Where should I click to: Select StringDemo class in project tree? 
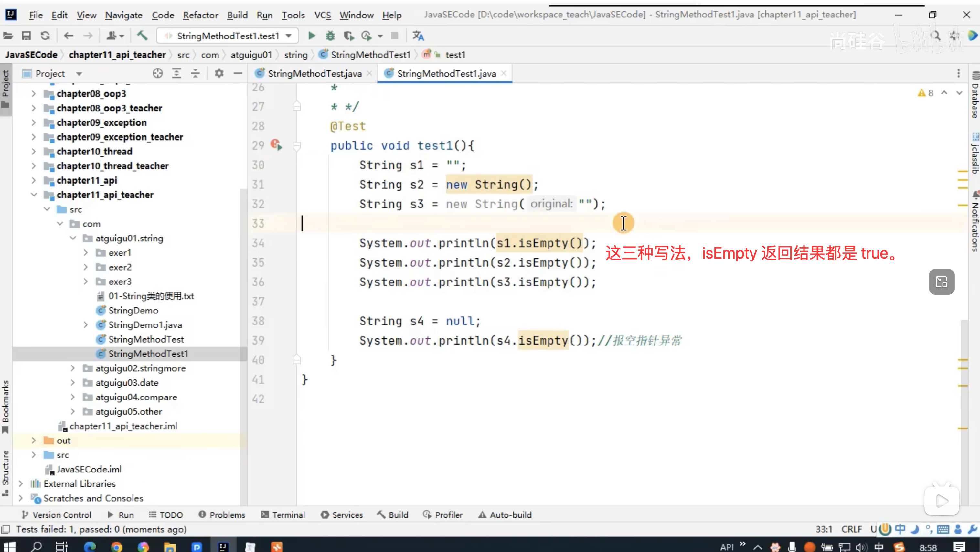(133, 311)
